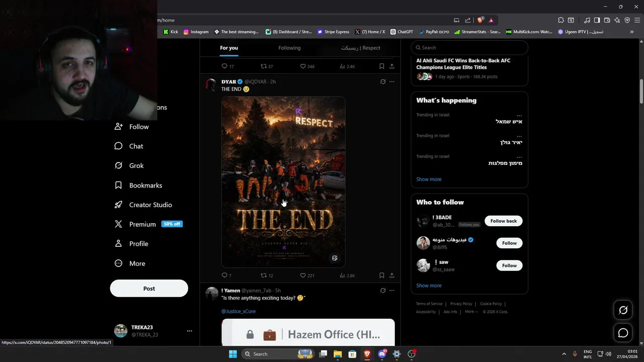Image resolution: width=644 pixels, height=362 pixels.
Task: Follow back ! 3BADE
Action: pos(503,221)
